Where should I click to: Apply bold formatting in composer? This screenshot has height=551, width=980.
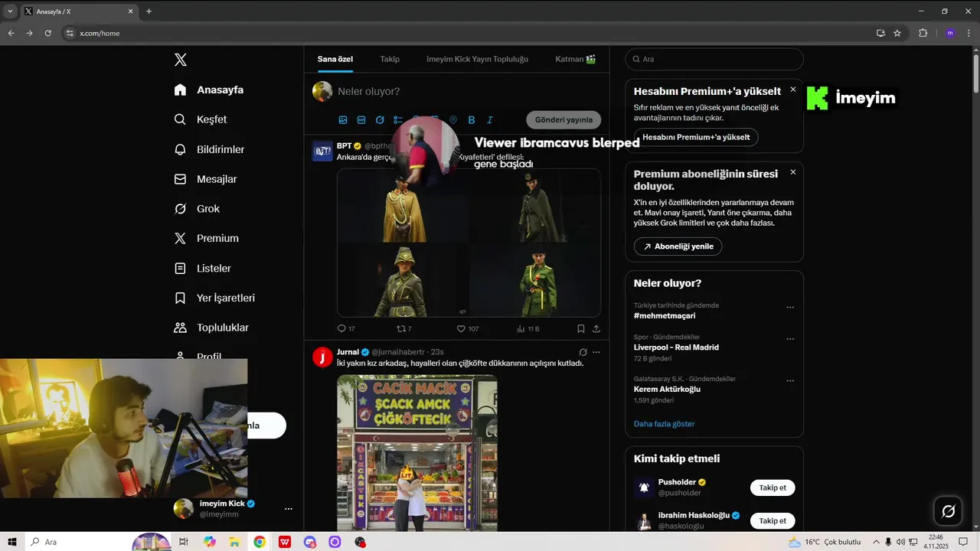click(472, 120)
